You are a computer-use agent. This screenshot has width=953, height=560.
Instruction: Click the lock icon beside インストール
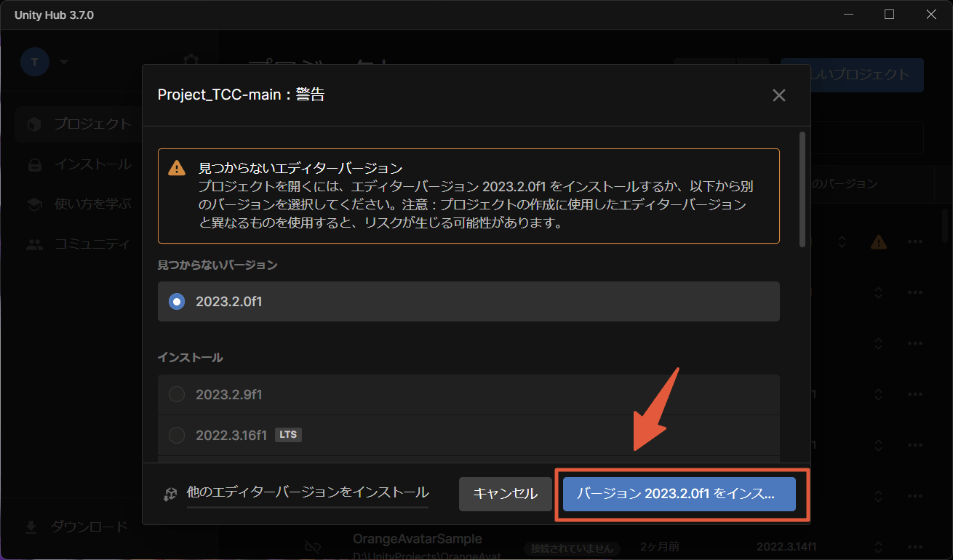click(x=33, y=165)
